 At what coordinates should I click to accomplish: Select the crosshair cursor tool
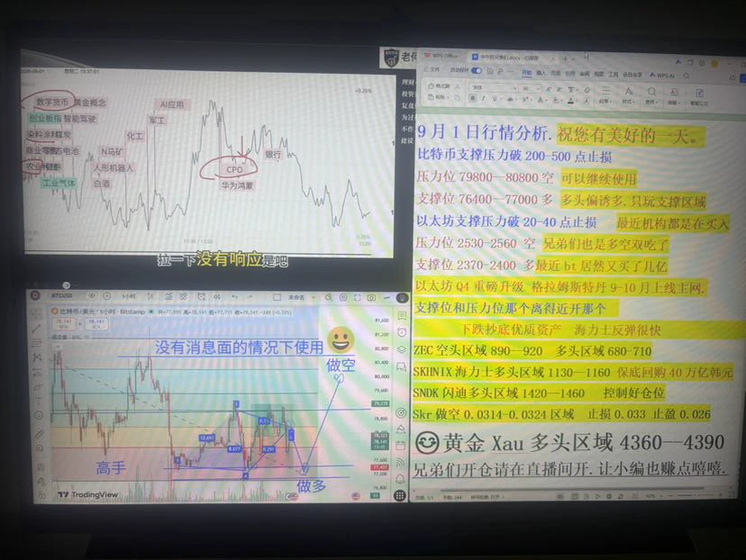pyautogui.click(x=37, y=313)
